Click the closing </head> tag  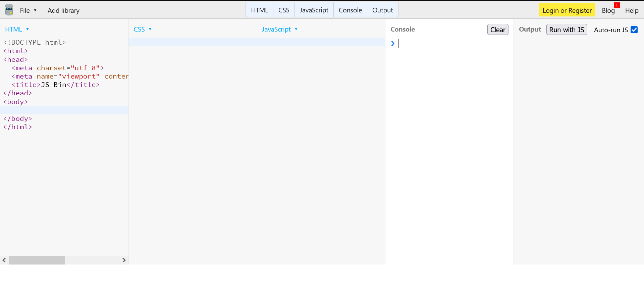click(x=17, y=93)
